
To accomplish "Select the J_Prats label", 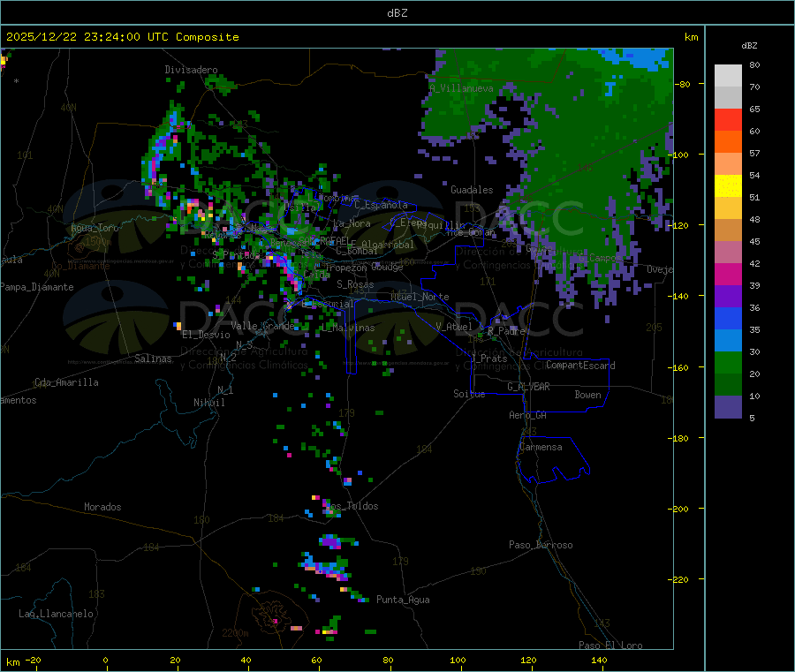I will (488, 359).
